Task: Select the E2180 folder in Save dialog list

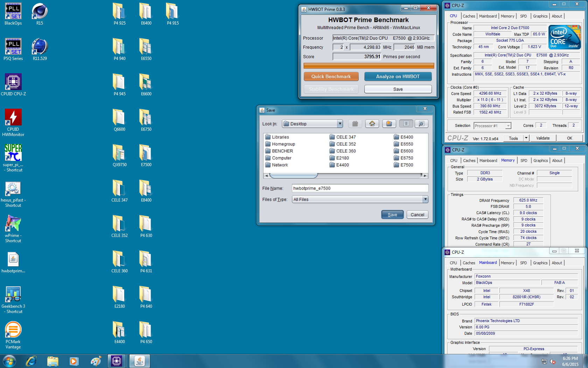Action: [x=339, y=158]
